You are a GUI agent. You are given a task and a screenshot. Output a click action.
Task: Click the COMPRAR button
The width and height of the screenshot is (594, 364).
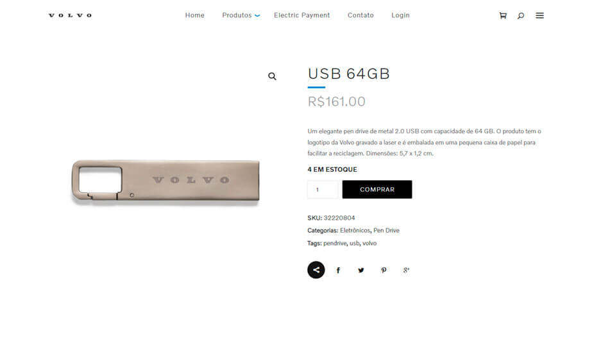[x=377, y=189]
